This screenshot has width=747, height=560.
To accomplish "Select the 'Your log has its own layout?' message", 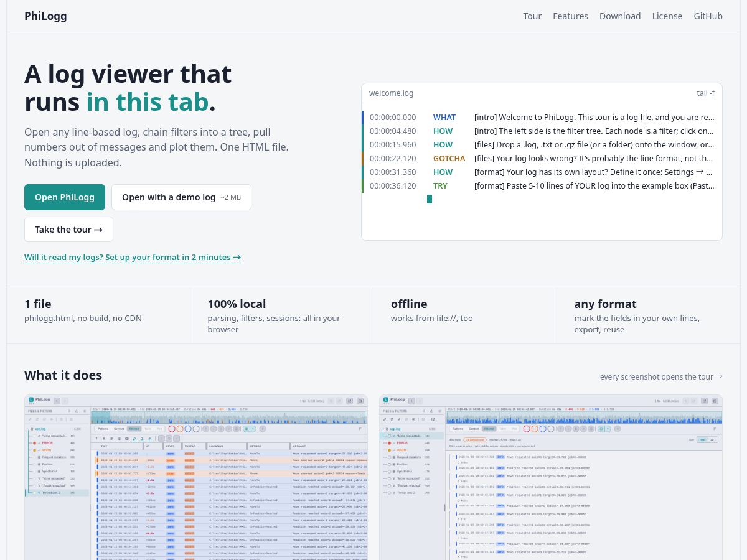I will 594,172.
